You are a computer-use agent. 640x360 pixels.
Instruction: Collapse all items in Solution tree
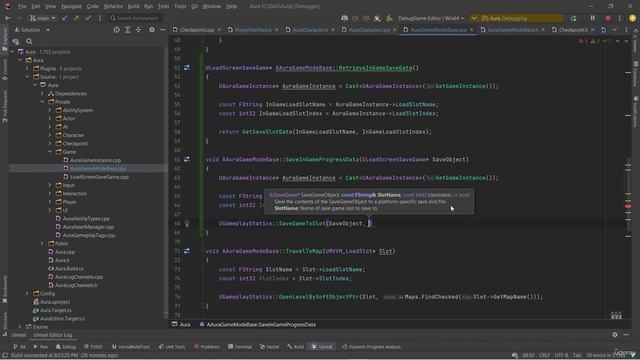138,30
